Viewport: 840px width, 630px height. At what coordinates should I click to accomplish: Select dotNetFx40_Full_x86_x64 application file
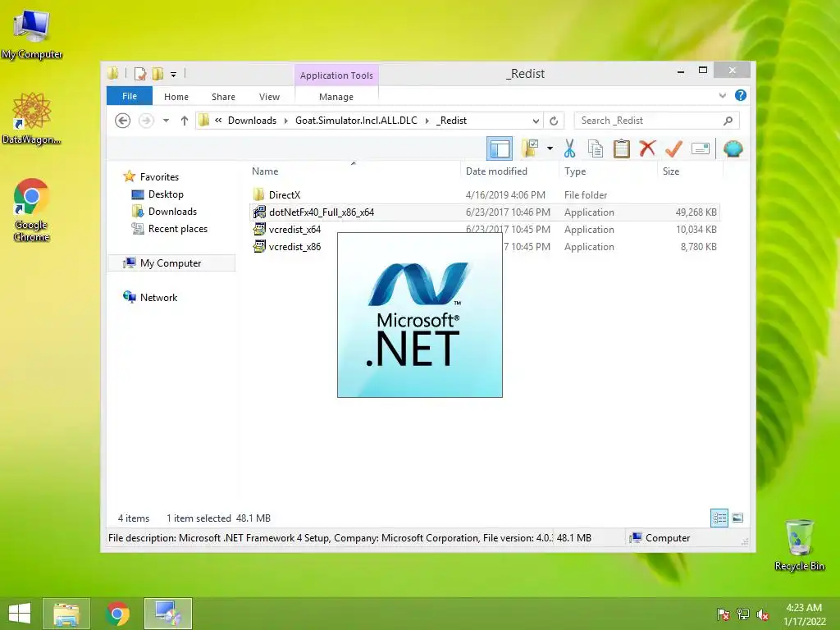[x=485, y=212]
